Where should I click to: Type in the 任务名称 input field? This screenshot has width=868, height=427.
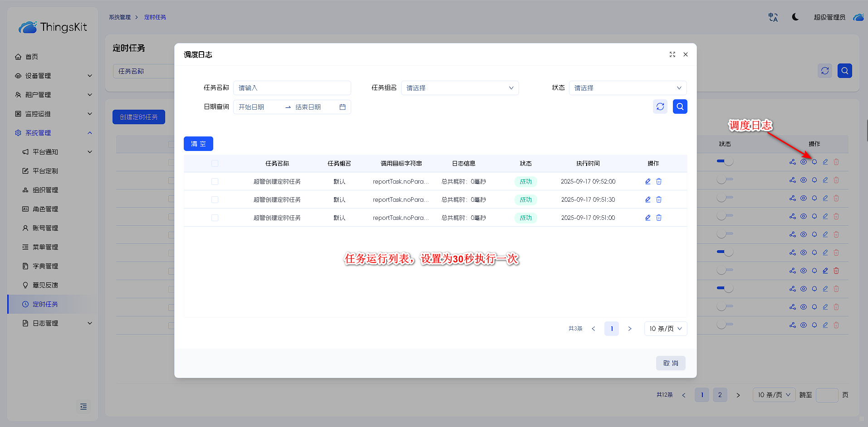[x=292, y=88]
